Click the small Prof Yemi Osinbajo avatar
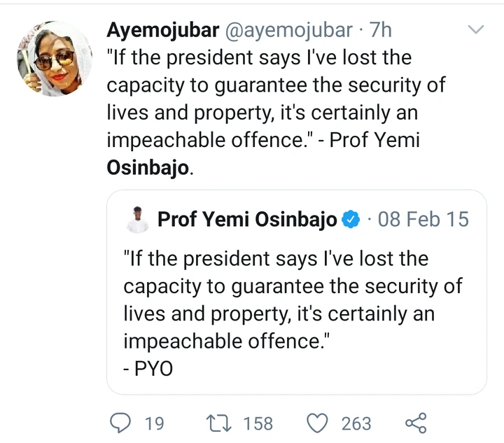Screen dimensions: 504x443 (137, 220)
